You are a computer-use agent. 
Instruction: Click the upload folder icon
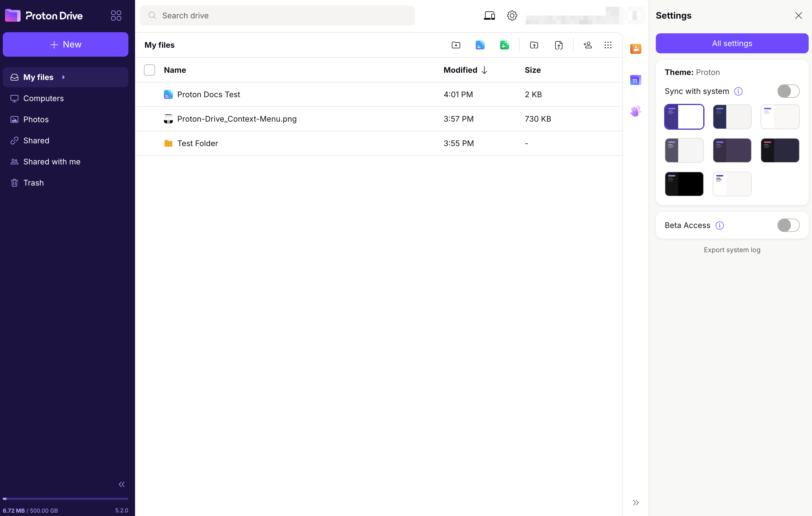(534, 45)
